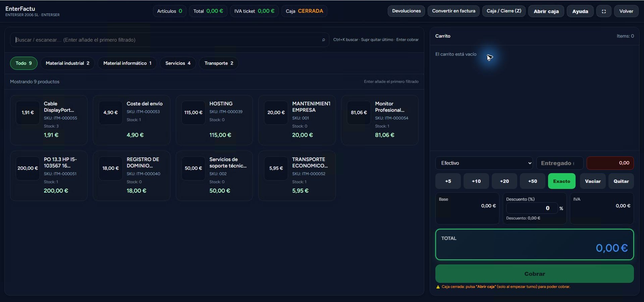Click the 200,00 € price thumbnail box
Image resolution: width=644 pixels, height=302 pixels.
pyautogui.click(x=28, y=168)
